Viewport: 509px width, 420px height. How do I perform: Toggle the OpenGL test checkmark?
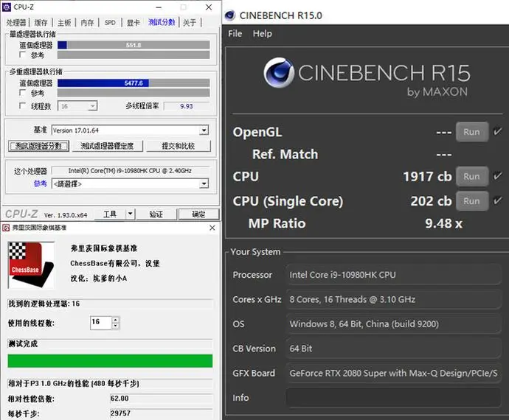point(497,132)
